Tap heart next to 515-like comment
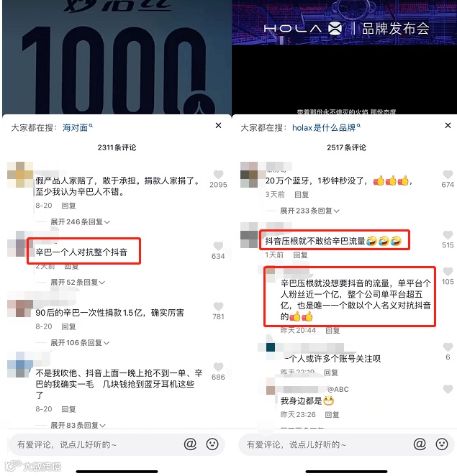This screenshot has height=476, width=457. [448, 234]
